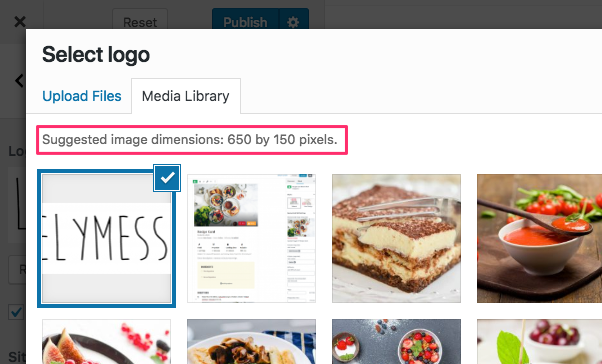Pick the tiramisu cake image
The image size is (602, 364).
(x=396, y=238)
